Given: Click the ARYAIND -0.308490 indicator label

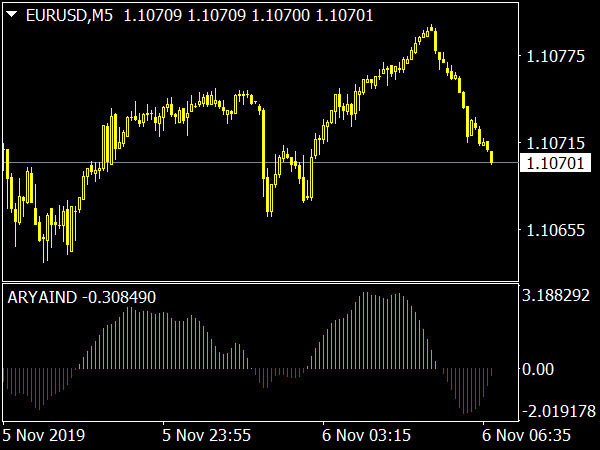Looking at the screenshot, I should [x=82, y=297].
